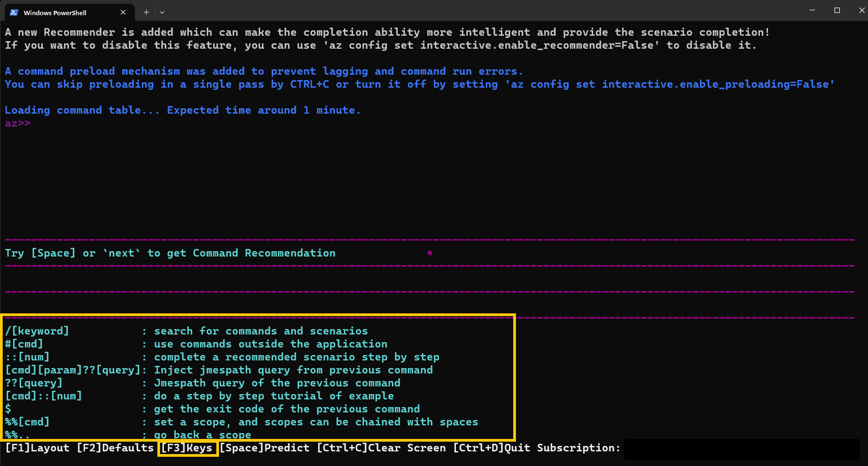Viewport: 868px width, 466px height.
Task: Click the [Ctrl+C]Clear Screen footer entry
Action: (x=381, y=448)
